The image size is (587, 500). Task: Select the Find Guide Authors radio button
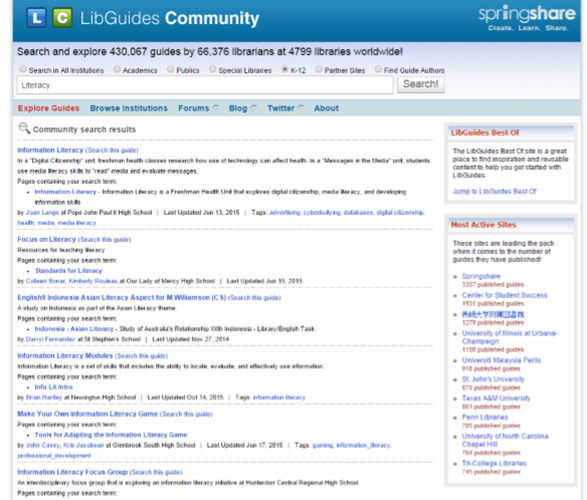[378, 69]
